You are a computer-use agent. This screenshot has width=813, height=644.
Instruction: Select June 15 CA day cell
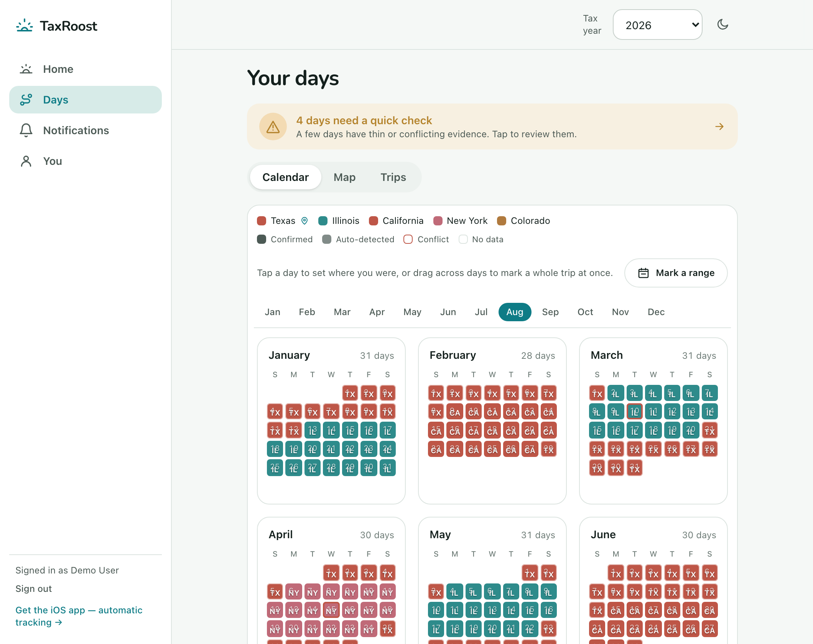click(x=616, y=610)
